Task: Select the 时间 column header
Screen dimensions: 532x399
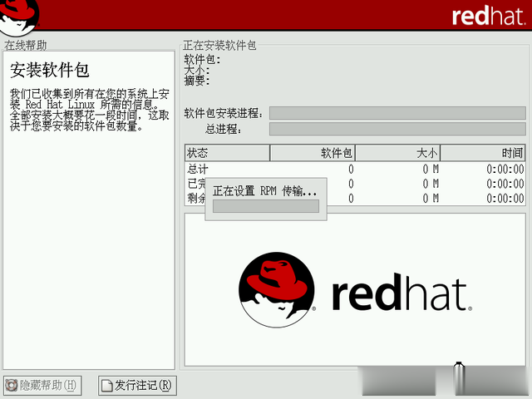Action: point(482,153)
